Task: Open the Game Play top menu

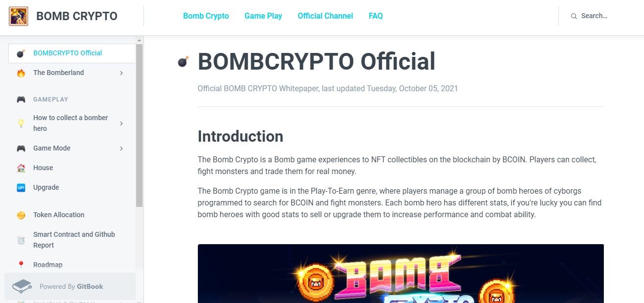Action: (263, 16)
